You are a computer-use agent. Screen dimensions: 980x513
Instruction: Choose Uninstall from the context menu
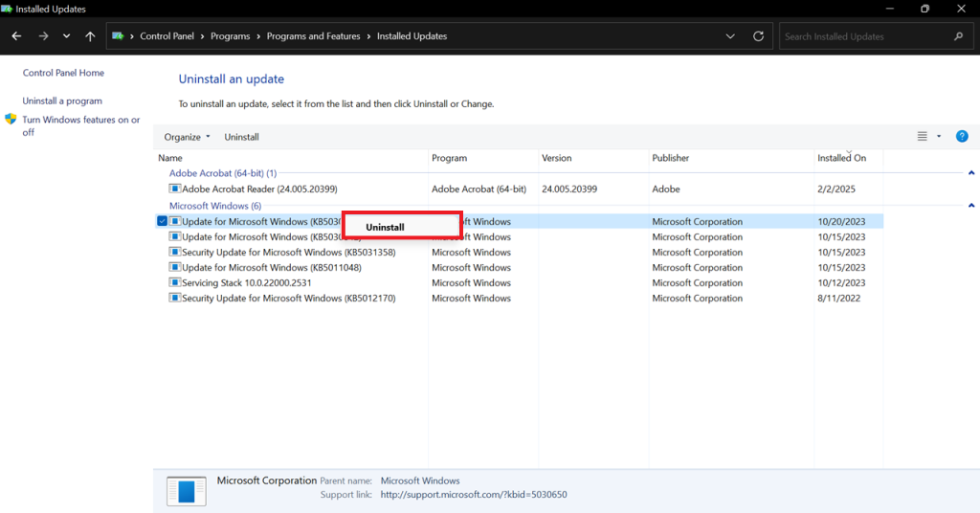(x=402, y=227)
